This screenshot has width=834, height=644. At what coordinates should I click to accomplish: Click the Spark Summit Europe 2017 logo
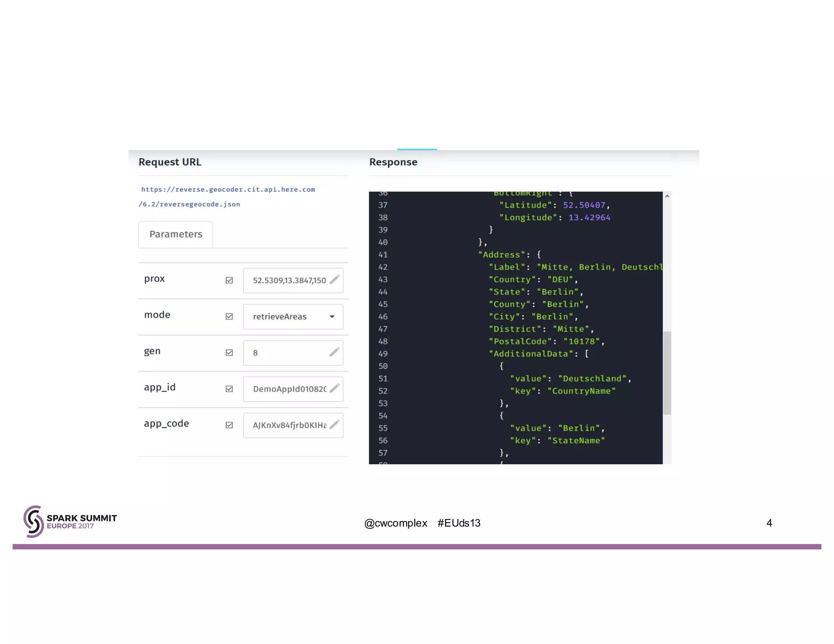(70, 522)
